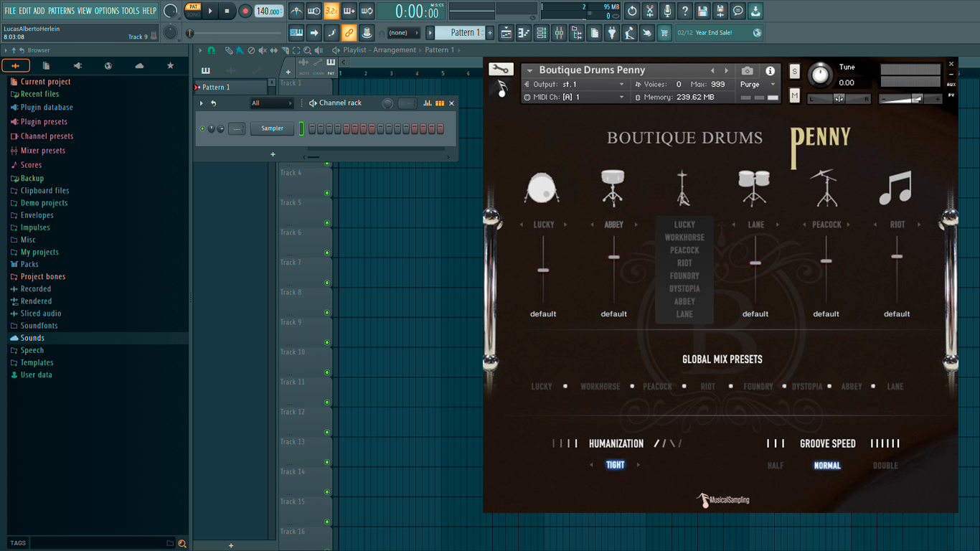Select DOUBLE groove speed
Image resolution: width=980 pixels, height=551 pixels.
tap(885, 466)
